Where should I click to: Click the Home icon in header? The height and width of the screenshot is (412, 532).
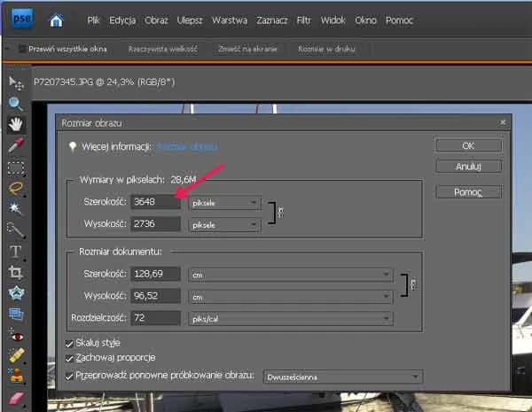click(x=57, y=19)
